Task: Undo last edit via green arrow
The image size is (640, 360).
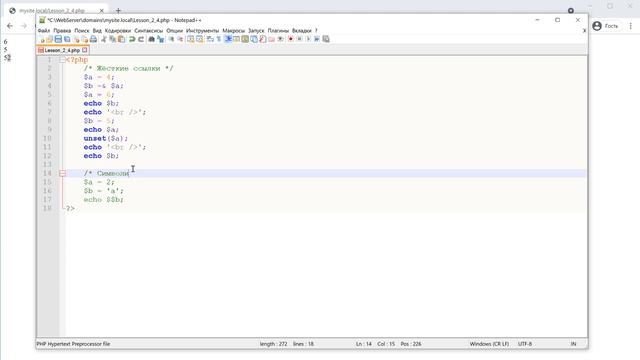Action: (x=132, y=39)
